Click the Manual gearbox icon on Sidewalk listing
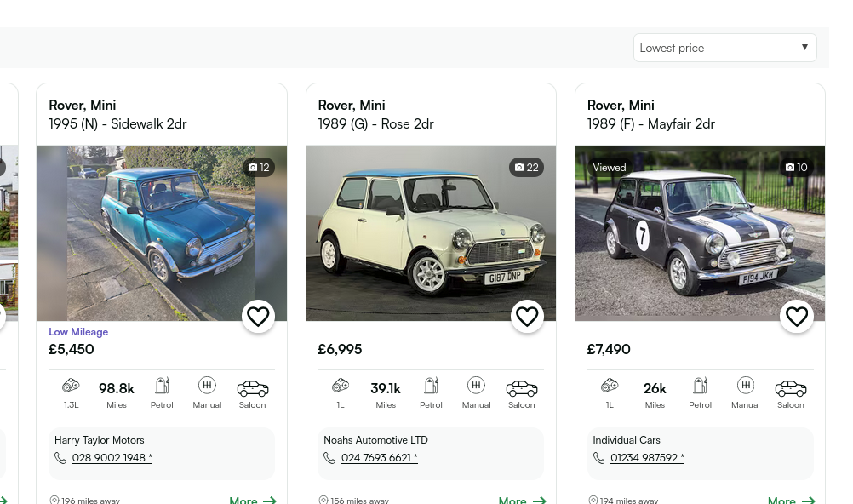This screenshot has width=853, height=504. pyautogui.click(x=207, y=386)
